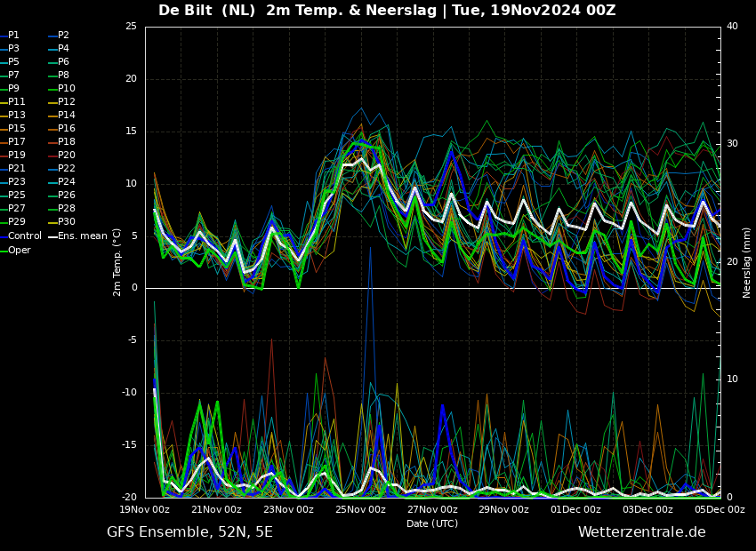Viewport: 756px width, 551px height.
Task: Select the P30 legend label
Action: pyautogui.click(x=62, y=221)
